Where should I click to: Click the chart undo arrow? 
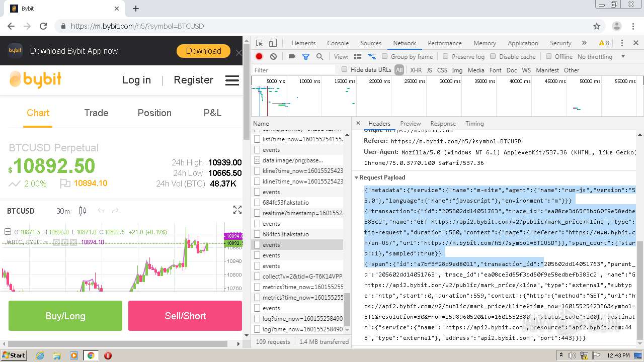[x=101, y=211]
